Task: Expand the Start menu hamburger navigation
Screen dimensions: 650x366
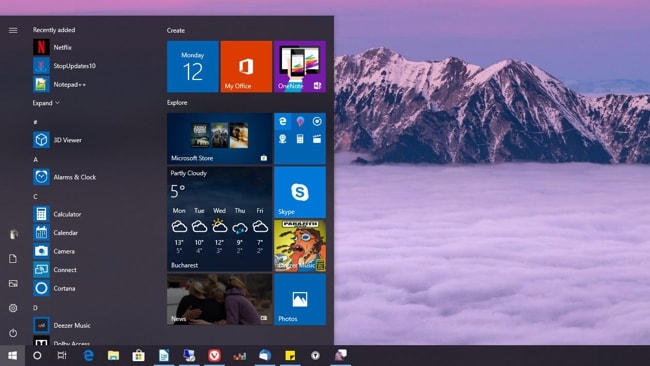Action: point(13,30)
